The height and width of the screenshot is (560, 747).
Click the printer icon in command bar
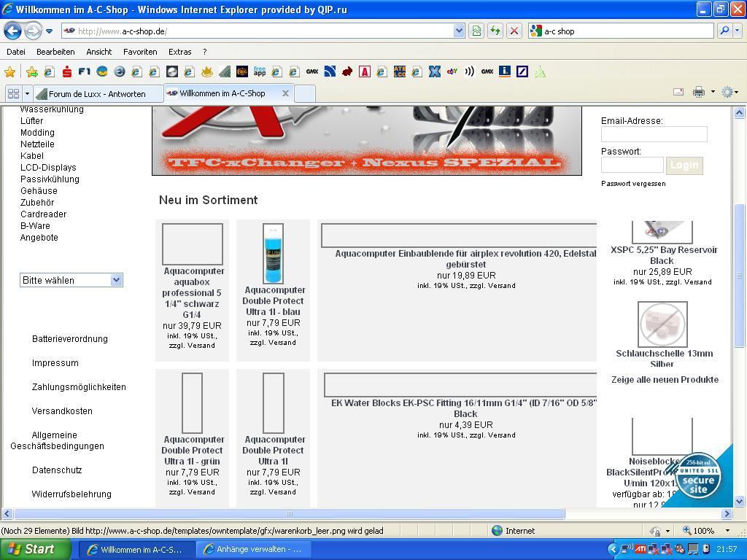[x=698, y=92]
